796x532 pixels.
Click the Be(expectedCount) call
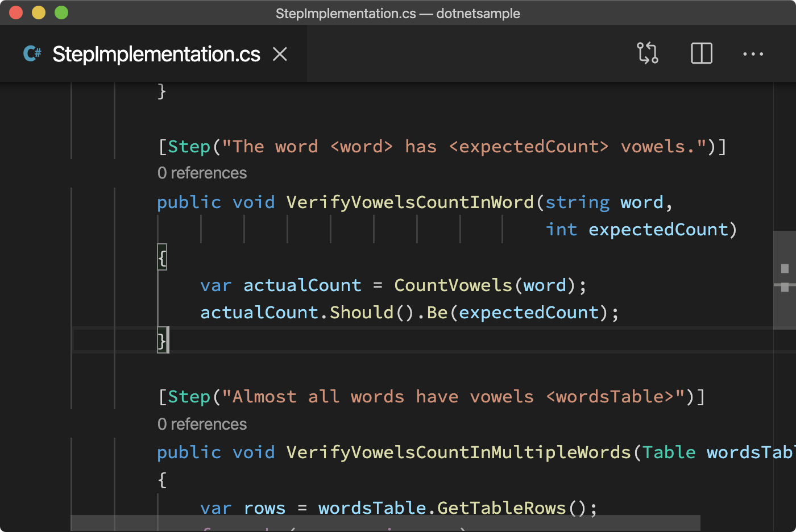(518, 313)
